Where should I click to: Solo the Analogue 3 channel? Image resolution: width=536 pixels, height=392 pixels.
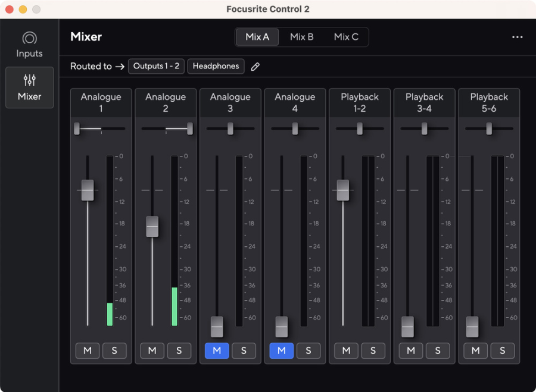[x=244, y=351]
